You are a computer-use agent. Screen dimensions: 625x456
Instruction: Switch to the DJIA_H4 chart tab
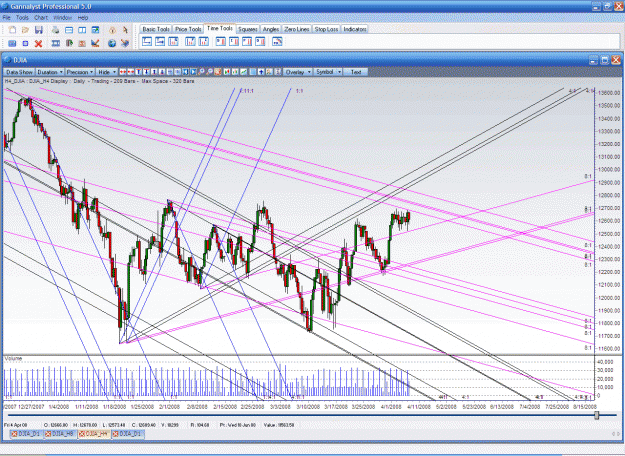pos(94,434)
